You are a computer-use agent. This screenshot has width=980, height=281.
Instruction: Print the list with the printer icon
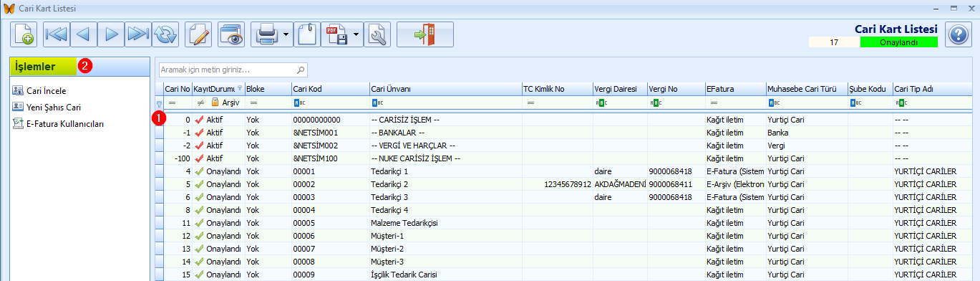[x=266, y=34]
